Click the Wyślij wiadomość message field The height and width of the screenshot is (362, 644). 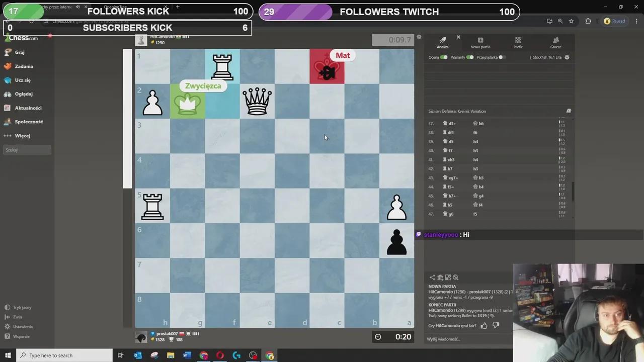(468, 339)
